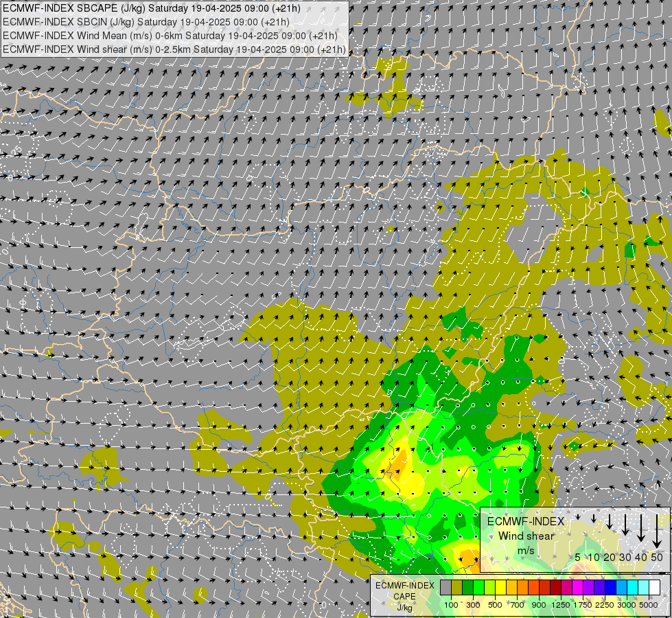Select the 10 m/s wind shear arrow

(x=594, y=519)
